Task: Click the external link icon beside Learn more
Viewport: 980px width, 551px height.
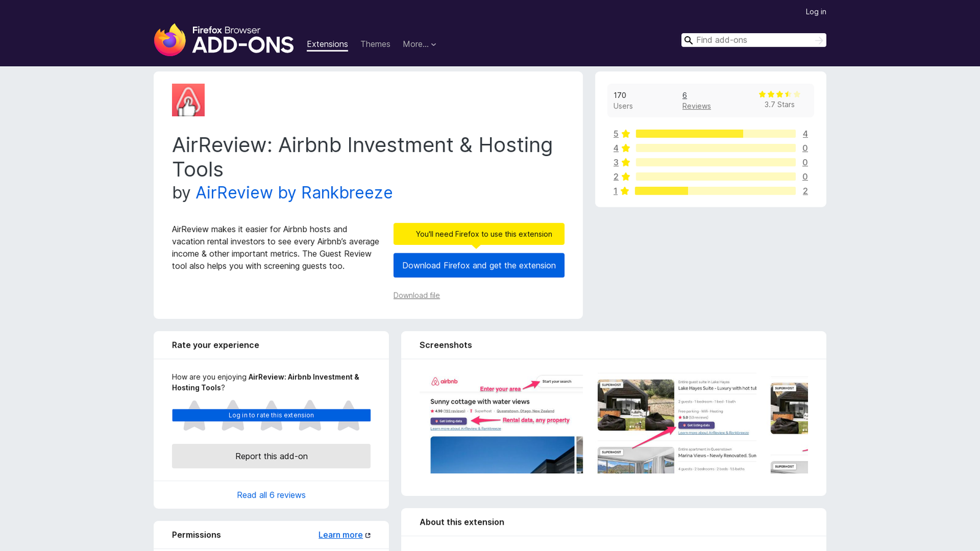Action: (x=368, y=535)
